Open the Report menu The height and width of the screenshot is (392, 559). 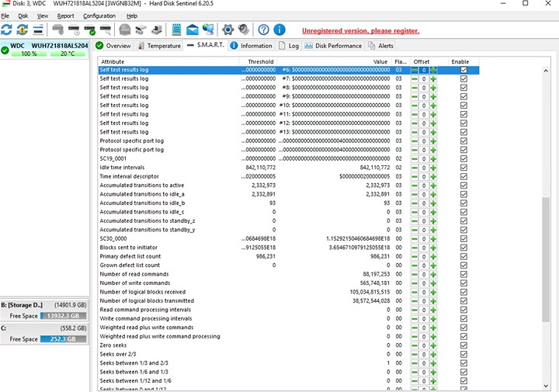point(65,16)
